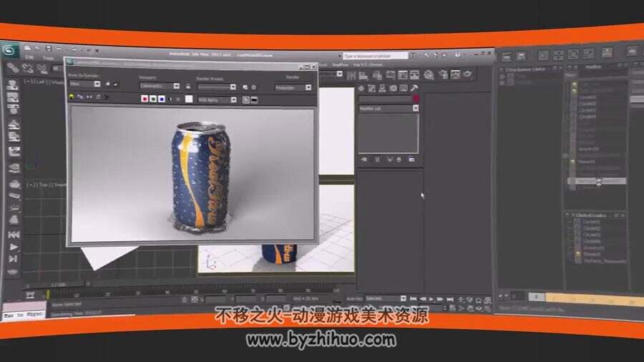Toggle the Lock to Viewport padlock

coord(188,86)
